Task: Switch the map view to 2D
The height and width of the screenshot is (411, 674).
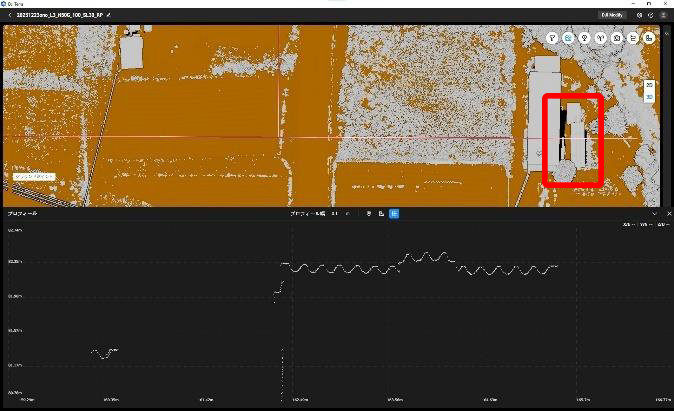Action: click(x=649, y=85)
